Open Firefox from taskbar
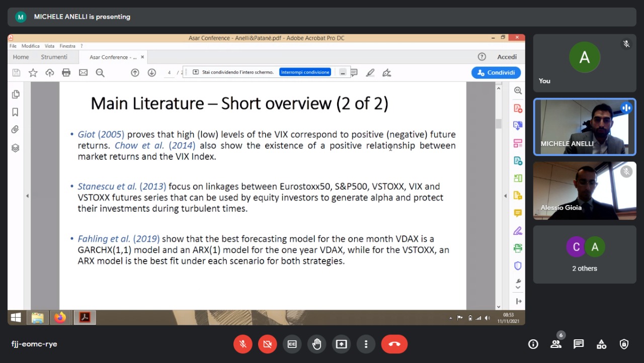Screen dimensions: 644x363 click(x=60, y=317)
